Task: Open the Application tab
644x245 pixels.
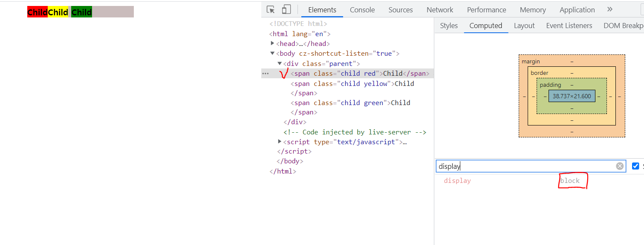Action: (x=577, y=10)
